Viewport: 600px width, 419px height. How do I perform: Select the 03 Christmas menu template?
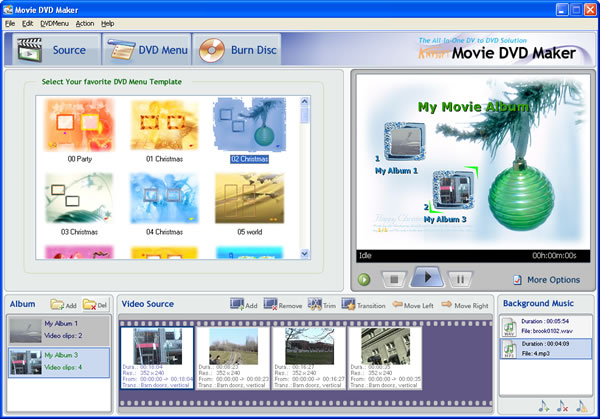click(x=79, y=204)
